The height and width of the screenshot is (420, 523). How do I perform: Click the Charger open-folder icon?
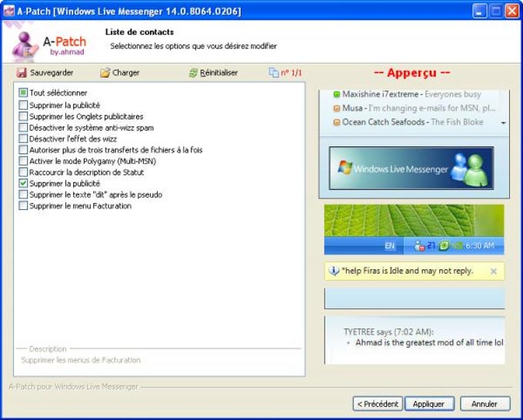pos(105,72)
